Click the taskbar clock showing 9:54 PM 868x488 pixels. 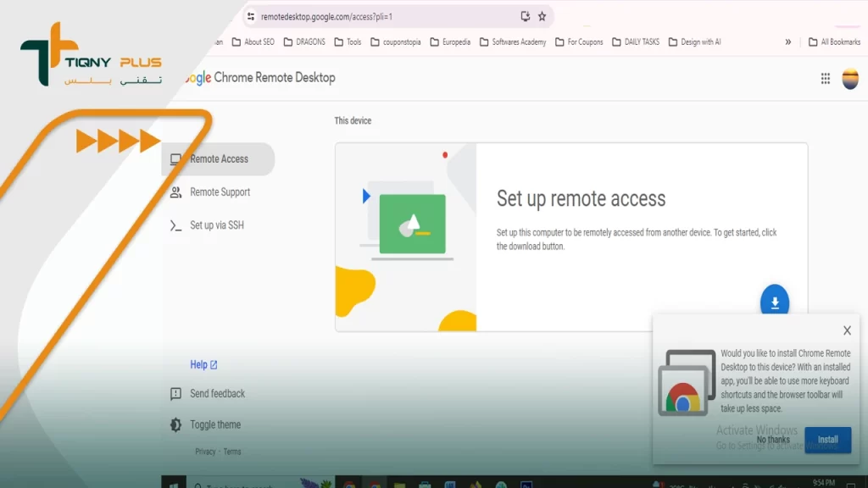click(x=824, y=483)
